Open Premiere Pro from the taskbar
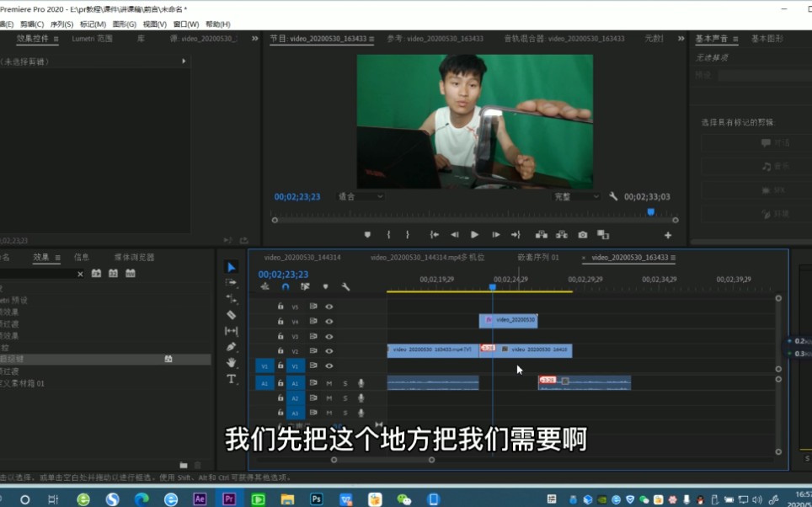This screenshot has height=507, width=812. [x=228, y=498]
